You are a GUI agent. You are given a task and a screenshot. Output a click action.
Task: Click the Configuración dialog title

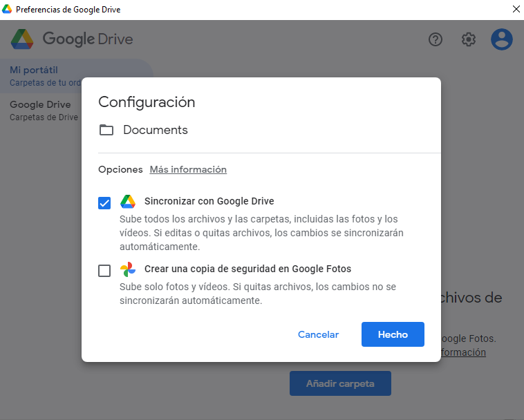click(147, 102)
